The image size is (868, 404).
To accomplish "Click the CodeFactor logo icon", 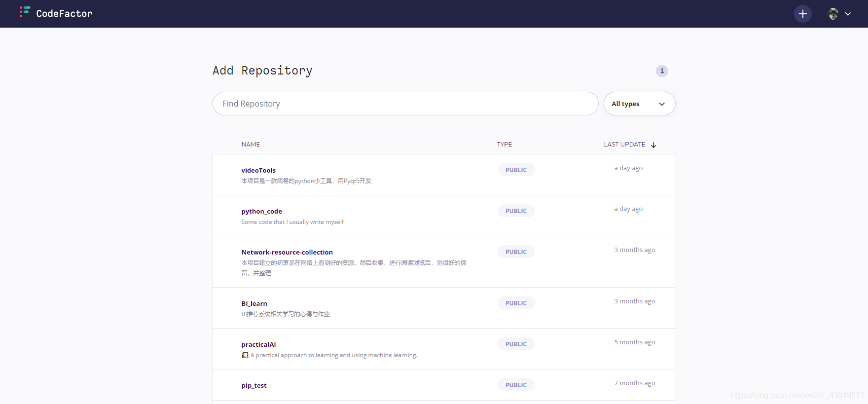I will point(25,12).
